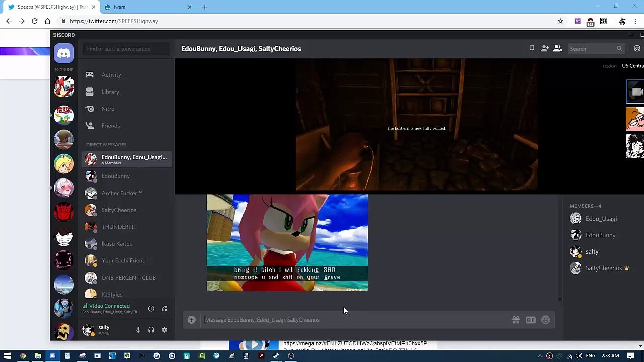Select the red robot server icon
The width and height of the screenshot is (644, 362).
coord(64,86)
